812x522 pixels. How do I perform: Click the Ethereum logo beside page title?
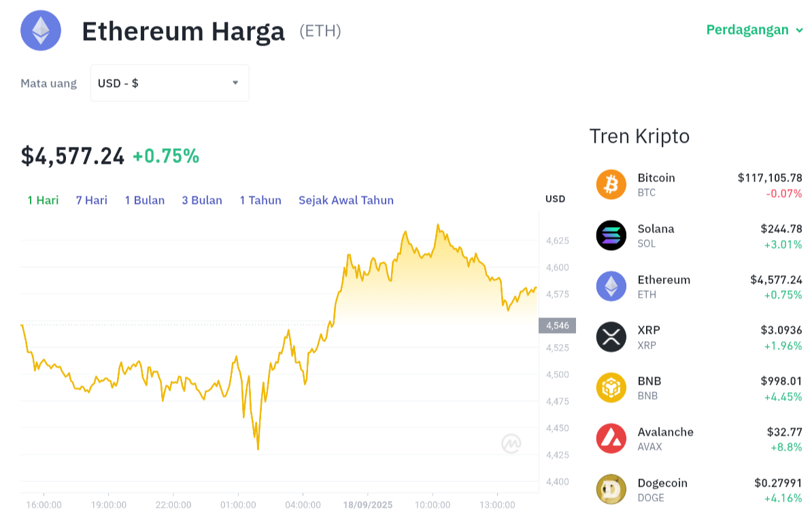point(41,31)
